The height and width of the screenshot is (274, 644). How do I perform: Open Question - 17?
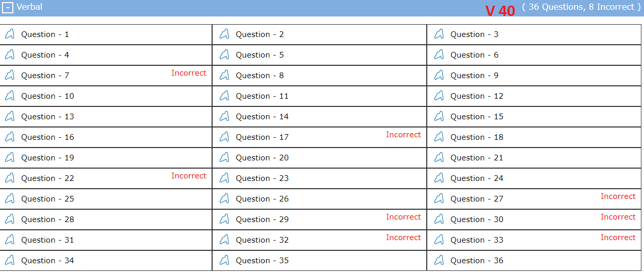point(262,137)
